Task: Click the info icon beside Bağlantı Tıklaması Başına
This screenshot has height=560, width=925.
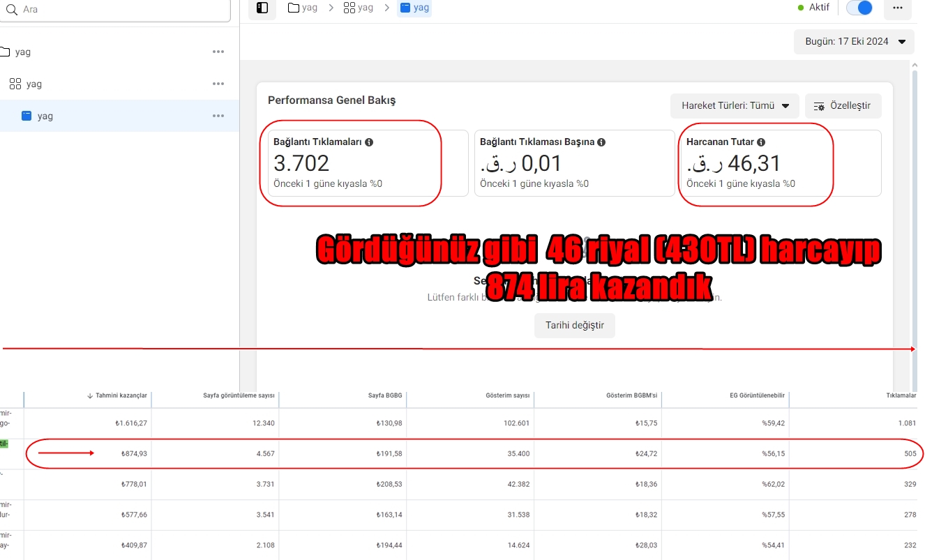Action: pyautogui.click(x=601, y=142)
